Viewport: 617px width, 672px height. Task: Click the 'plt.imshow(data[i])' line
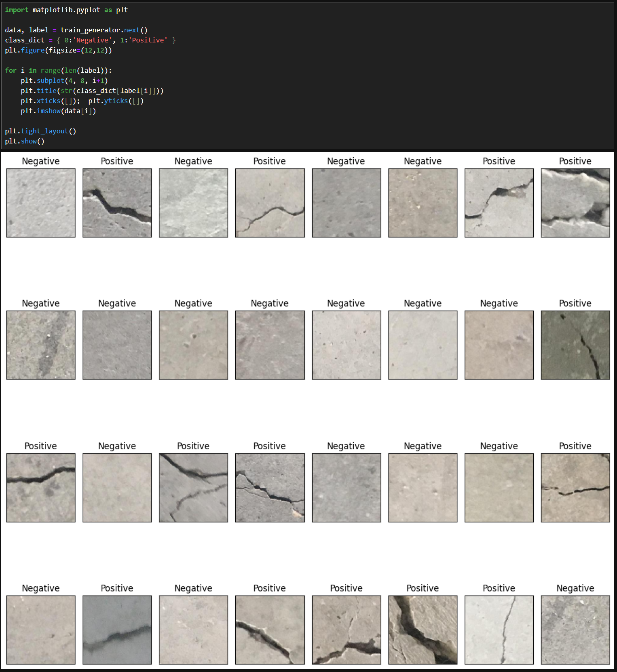pyautogui.click(x=58, y=111)
